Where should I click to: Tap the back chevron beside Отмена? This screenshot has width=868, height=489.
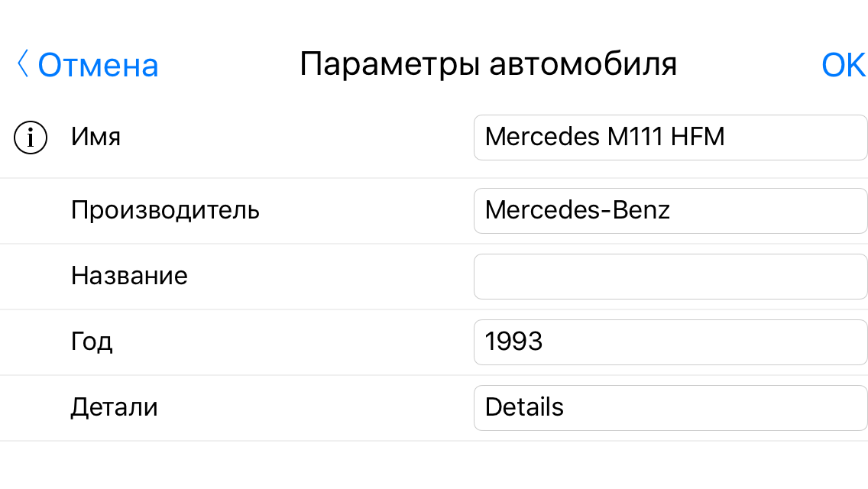click(x=22, y=63)
